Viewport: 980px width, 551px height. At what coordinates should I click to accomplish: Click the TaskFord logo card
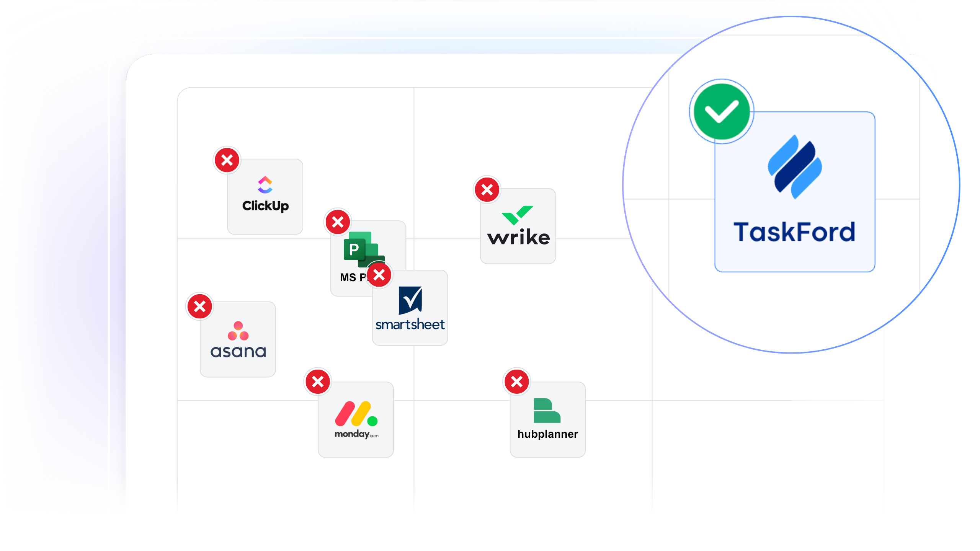[795, 192]
